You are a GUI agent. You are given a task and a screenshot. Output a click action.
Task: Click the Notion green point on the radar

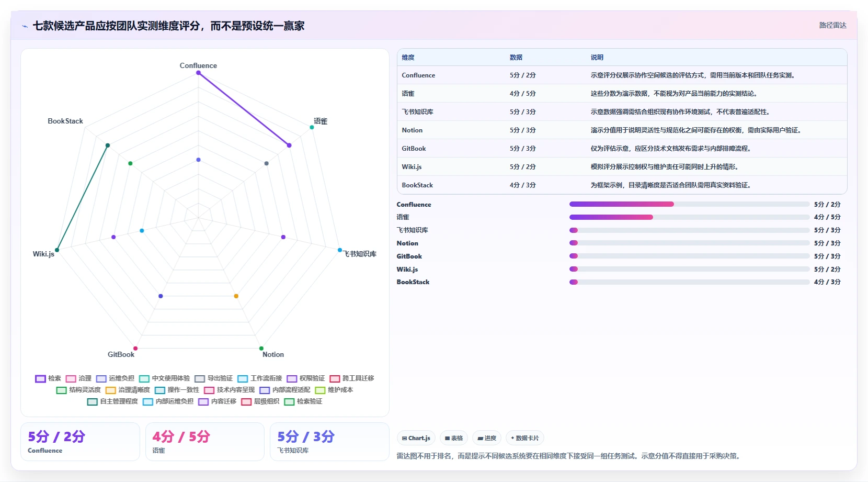[x=261, y=349]
